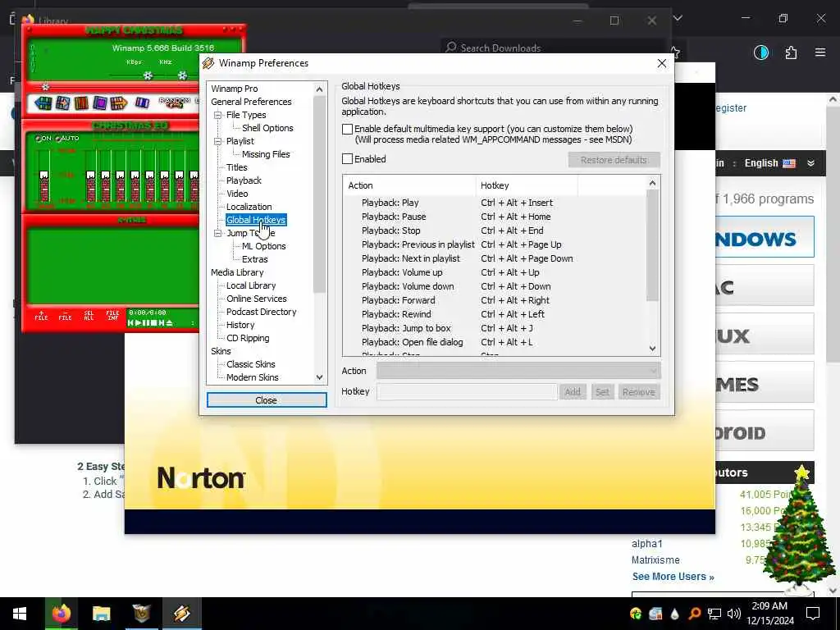Click the Set hotkey button
Image resolution: width=840 pixels, height=630 pixels.
point(602,392)
